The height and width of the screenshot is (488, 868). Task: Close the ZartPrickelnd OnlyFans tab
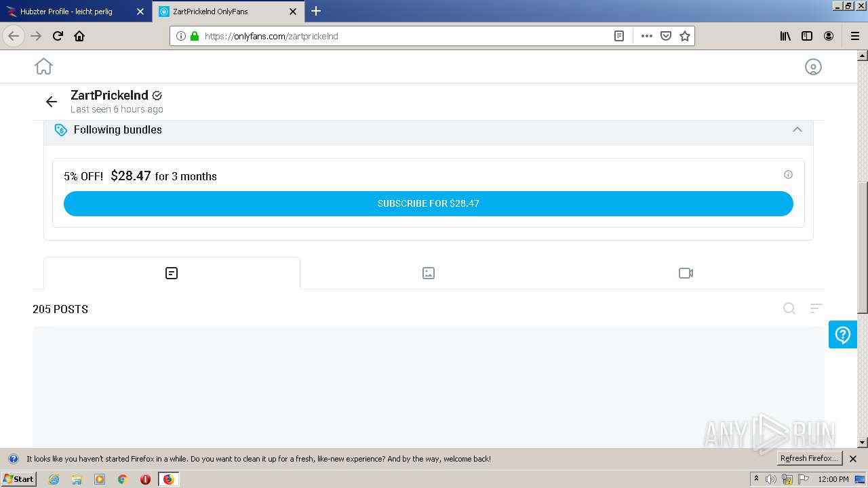[x=293, y=12]
